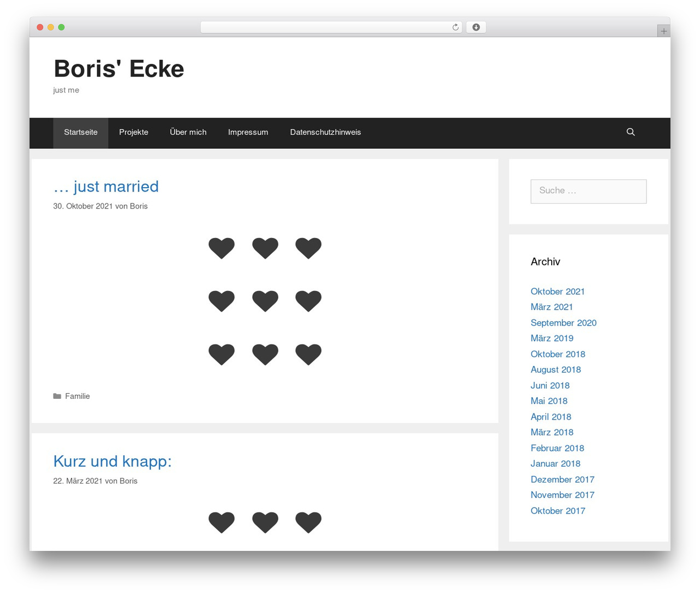Open the Oktober 2021 archive

[x=558, y=292]
